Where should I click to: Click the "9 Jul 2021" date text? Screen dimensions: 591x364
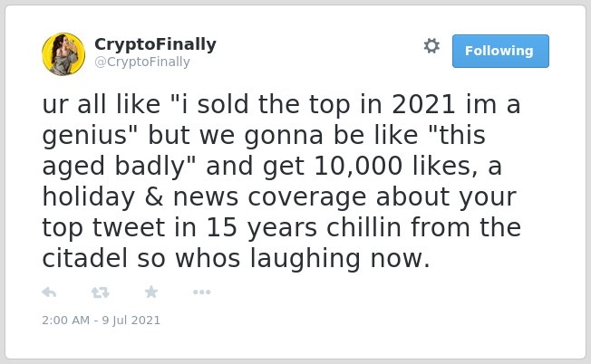point(131,321)
